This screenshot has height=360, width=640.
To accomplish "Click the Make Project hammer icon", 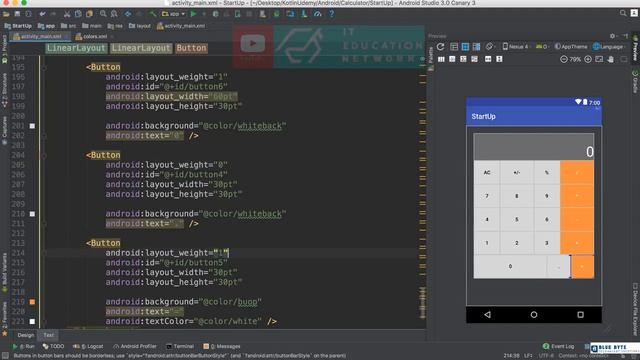I will tap(153, 14).
